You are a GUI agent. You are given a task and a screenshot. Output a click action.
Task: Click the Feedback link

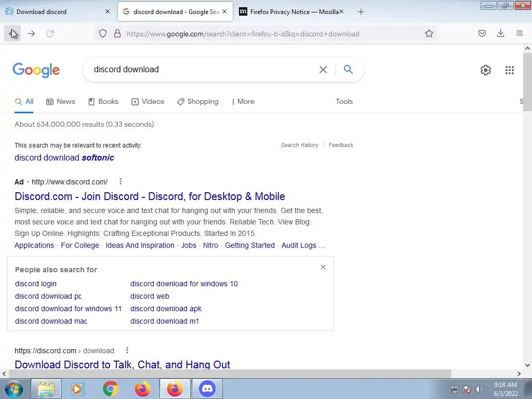click(341, 145)
